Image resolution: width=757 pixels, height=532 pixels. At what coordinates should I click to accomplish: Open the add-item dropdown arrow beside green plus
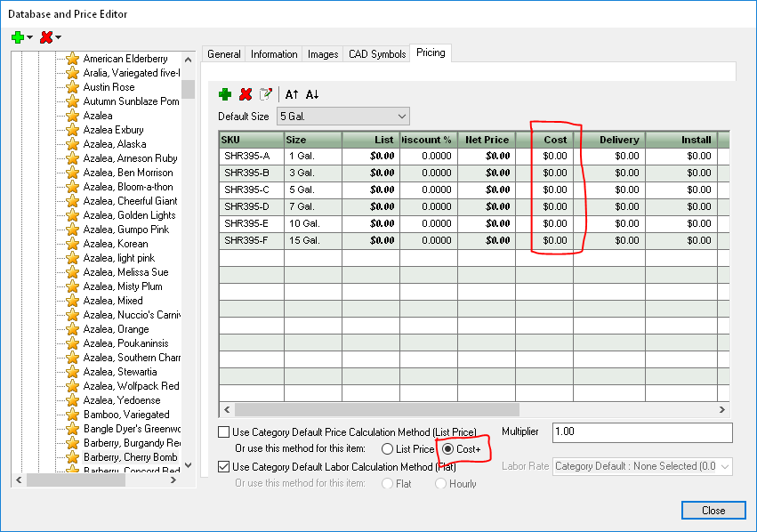(30, 37)
